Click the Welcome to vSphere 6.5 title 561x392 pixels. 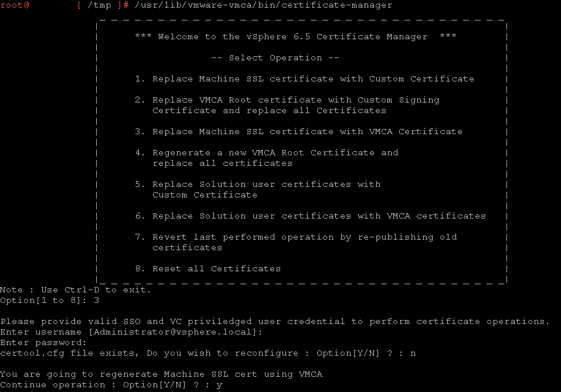pos(295,36)
